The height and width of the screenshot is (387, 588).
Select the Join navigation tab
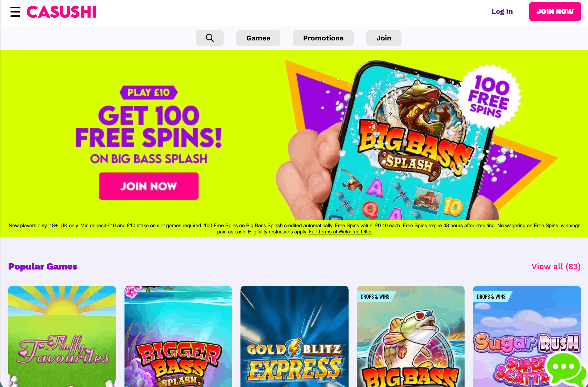point(384,38)
